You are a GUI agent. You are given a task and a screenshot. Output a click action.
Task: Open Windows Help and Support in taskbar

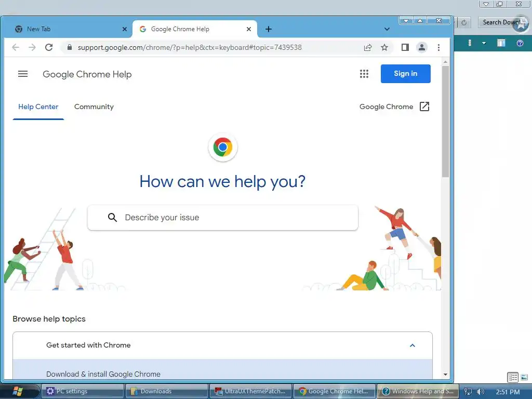point(418,391)
